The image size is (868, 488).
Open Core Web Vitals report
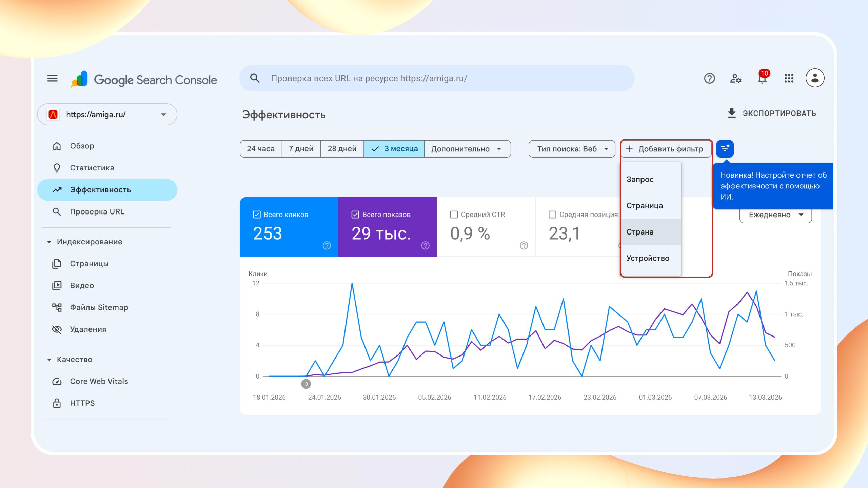(x=99, y=381)
